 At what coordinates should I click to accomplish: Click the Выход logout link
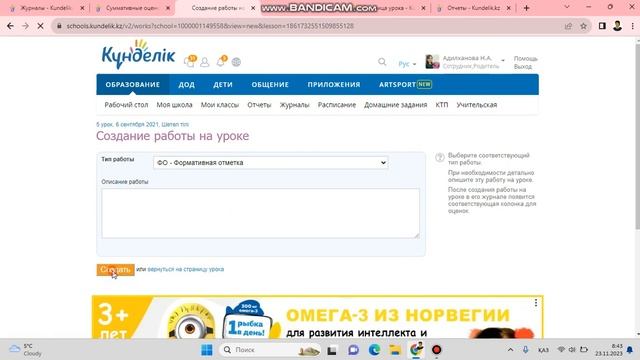click(x=523, y=67)
